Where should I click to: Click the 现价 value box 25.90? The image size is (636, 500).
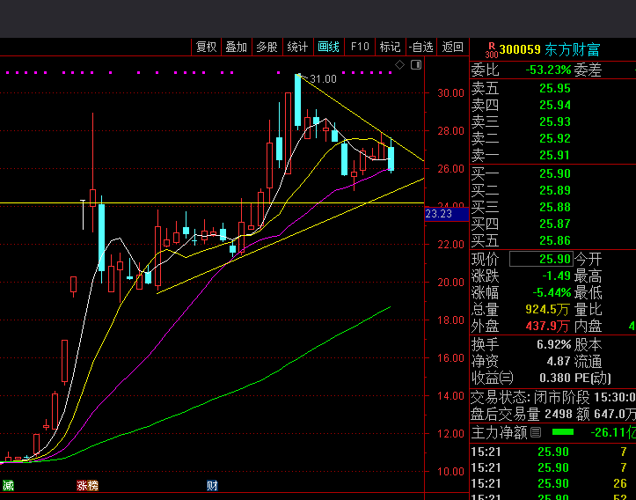541,259
